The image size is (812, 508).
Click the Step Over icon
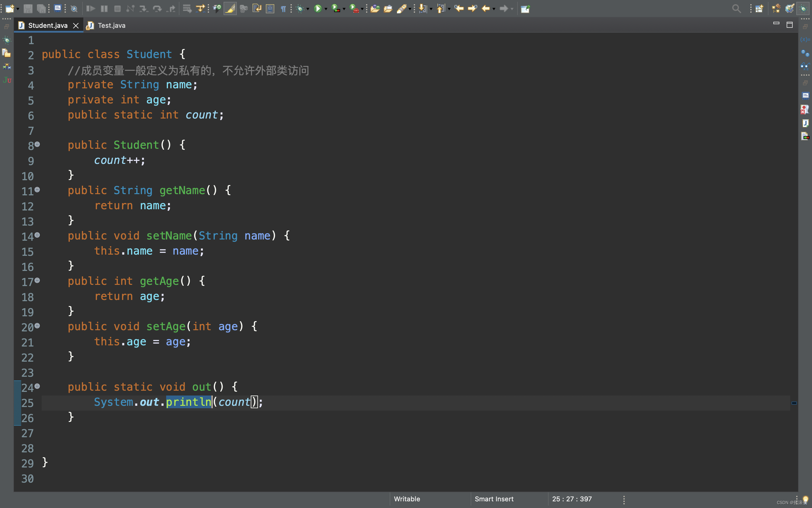pyautogui.click(x=157, y=9)
